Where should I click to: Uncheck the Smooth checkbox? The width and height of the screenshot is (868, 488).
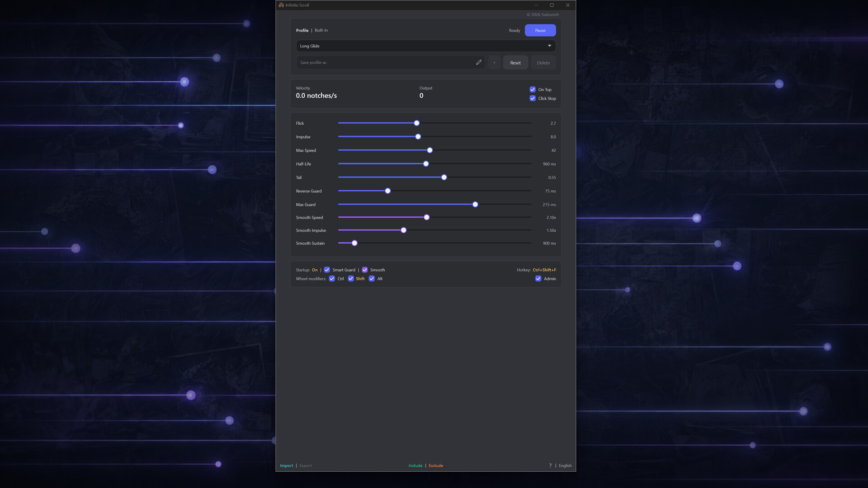click(x=365, y=270)
